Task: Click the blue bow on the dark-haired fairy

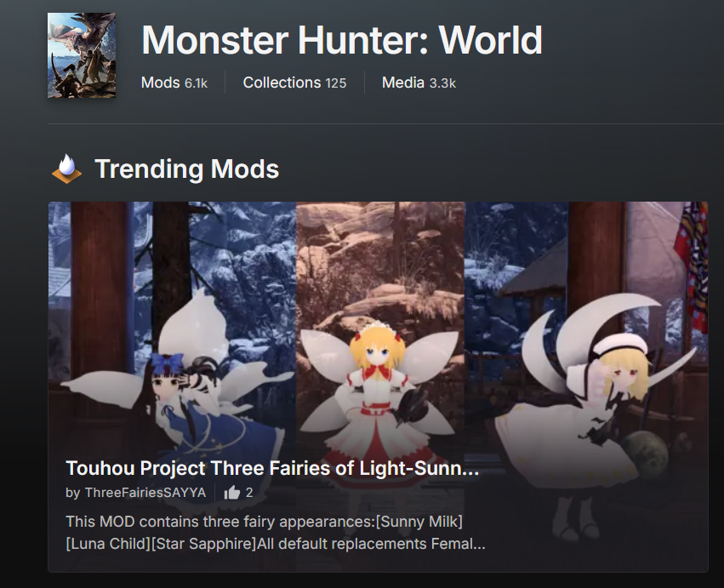Action: click(167, 363)
